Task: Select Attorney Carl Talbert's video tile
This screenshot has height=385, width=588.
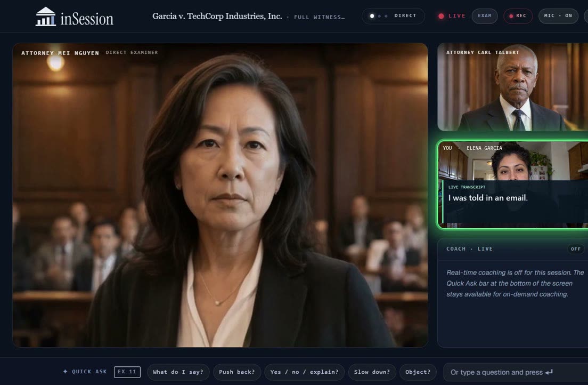Action: click(512, 87)
